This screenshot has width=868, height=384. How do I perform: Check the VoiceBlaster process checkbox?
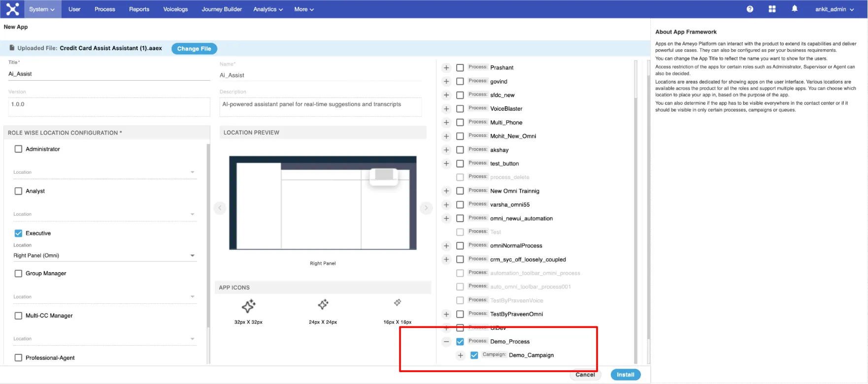pos(460,109)
